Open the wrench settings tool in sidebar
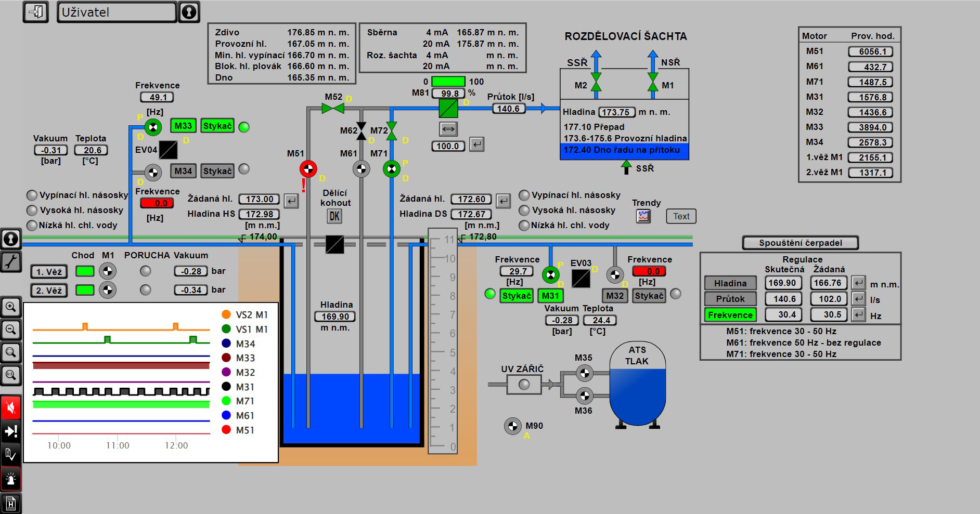 (11, 261)
